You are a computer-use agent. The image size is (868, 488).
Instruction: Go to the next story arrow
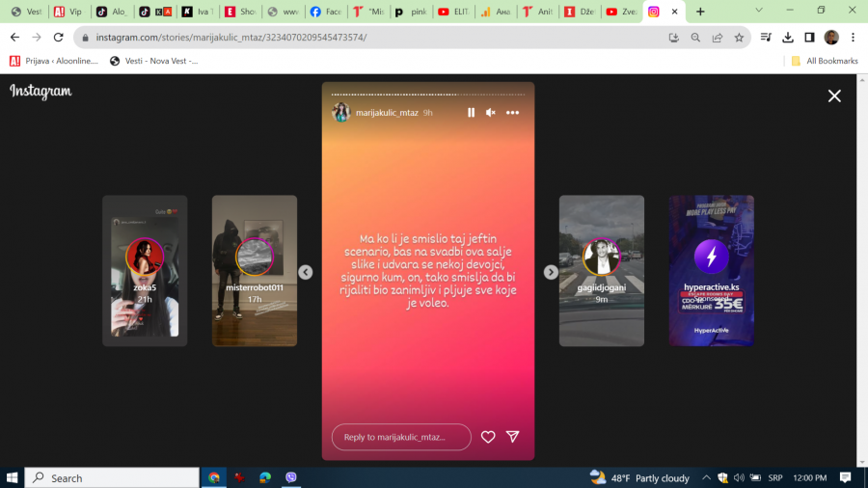click(551, 272)
